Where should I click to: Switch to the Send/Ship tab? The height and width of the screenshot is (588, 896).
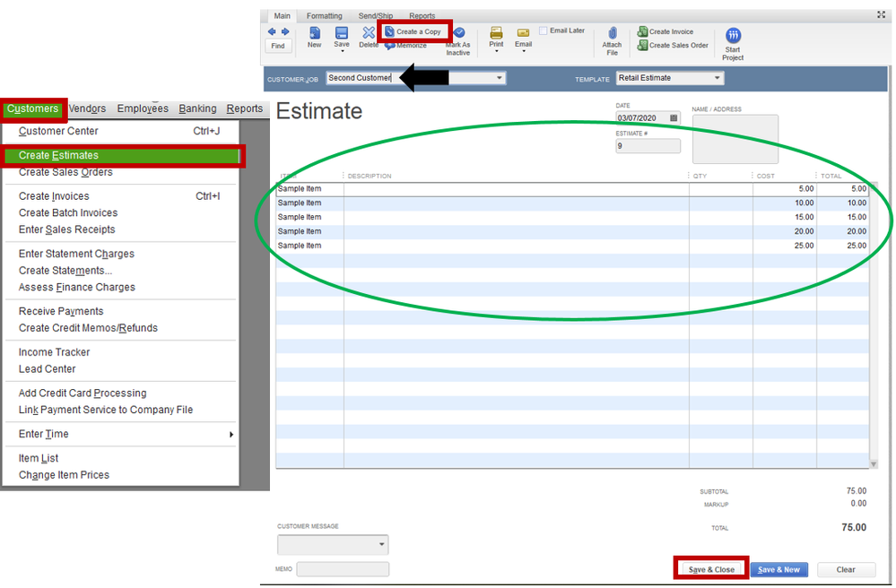pyautogui.click(x=376, y=16)
